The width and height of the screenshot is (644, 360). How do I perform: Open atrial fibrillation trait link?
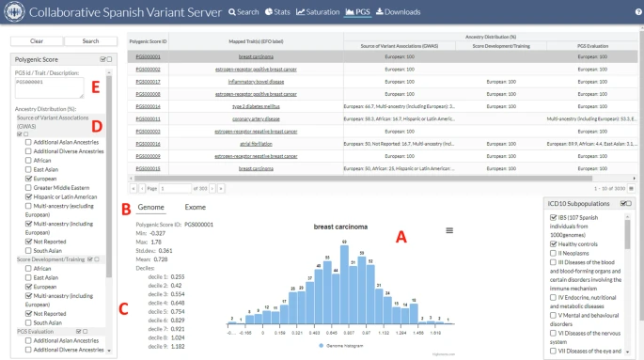pos(256,144)
